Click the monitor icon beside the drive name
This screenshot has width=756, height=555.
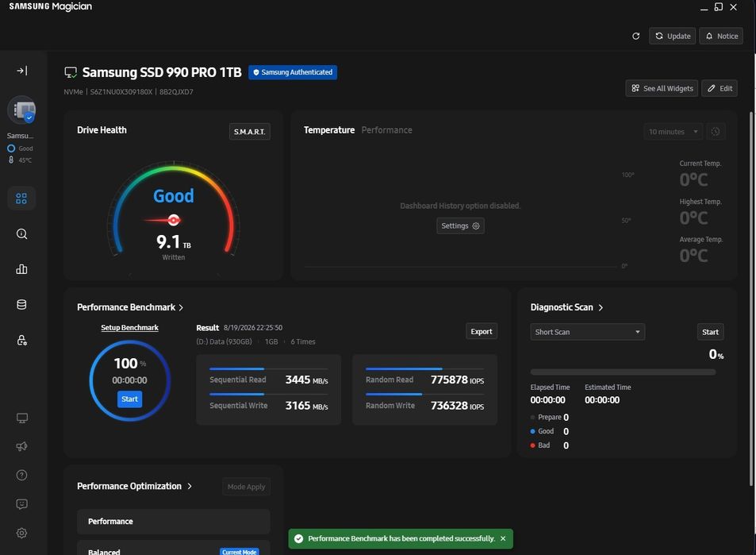pyautogui.click(x=71, y=73)
